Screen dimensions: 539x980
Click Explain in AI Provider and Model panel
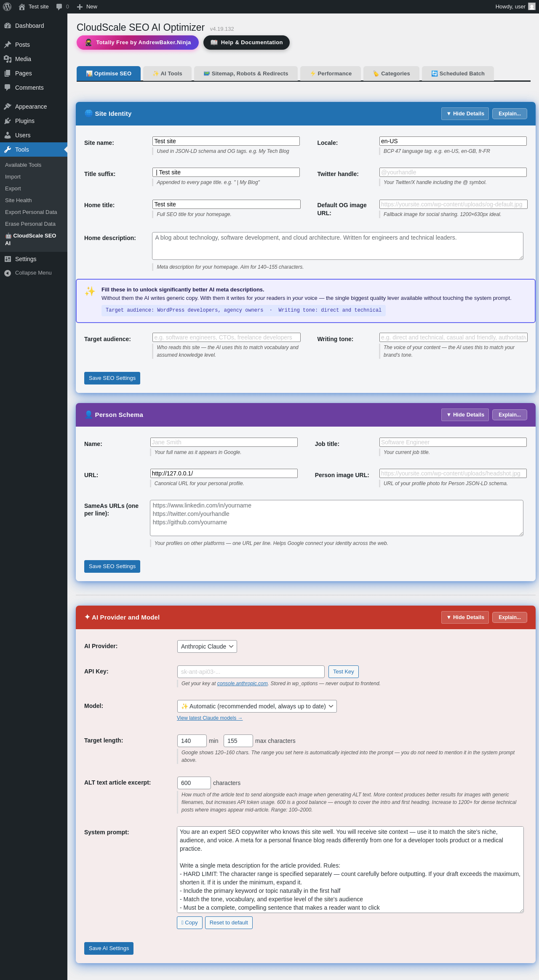coord(510,617)
